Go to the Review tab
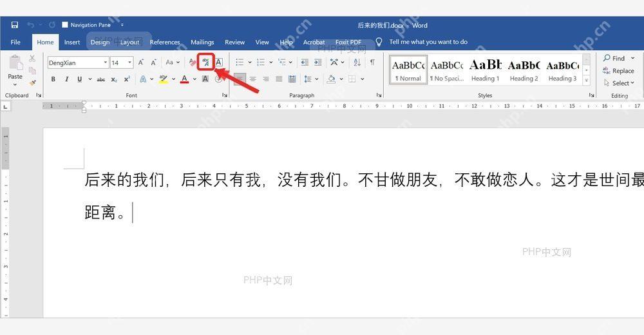The image size is (644, 335). point(234,42)
